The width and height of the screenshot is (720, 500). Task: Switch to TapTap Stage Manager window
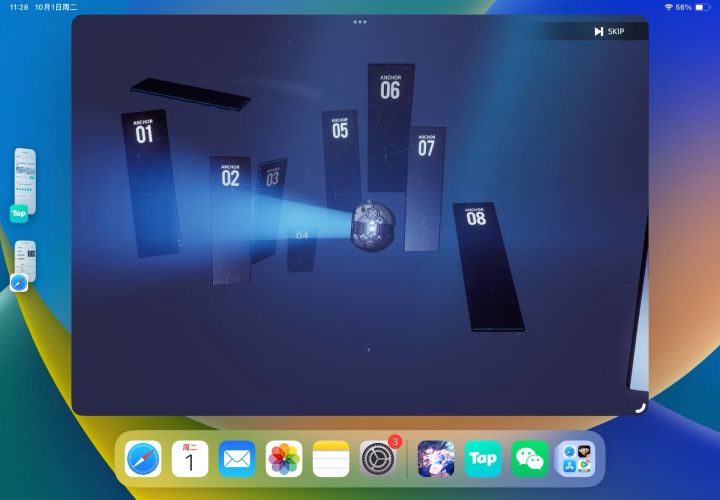tap(25, 180)
